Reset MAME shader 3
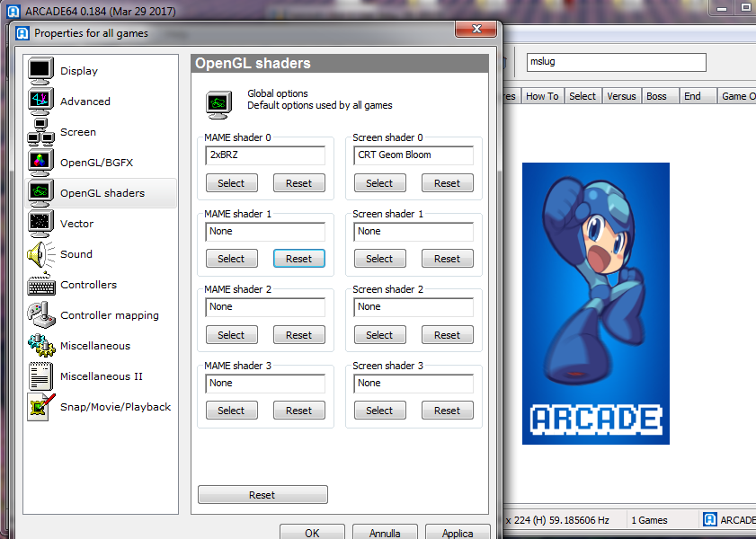 [299, 411]
